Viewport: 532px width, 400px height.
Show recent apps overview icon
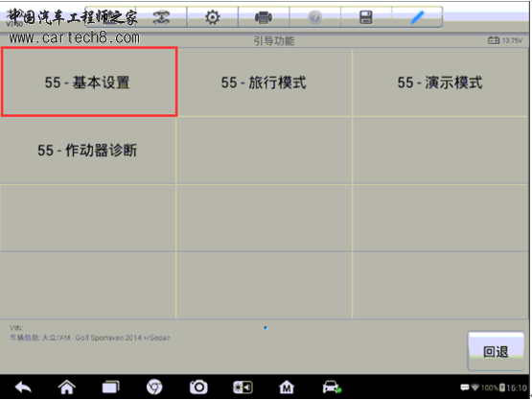coord(111,388)
